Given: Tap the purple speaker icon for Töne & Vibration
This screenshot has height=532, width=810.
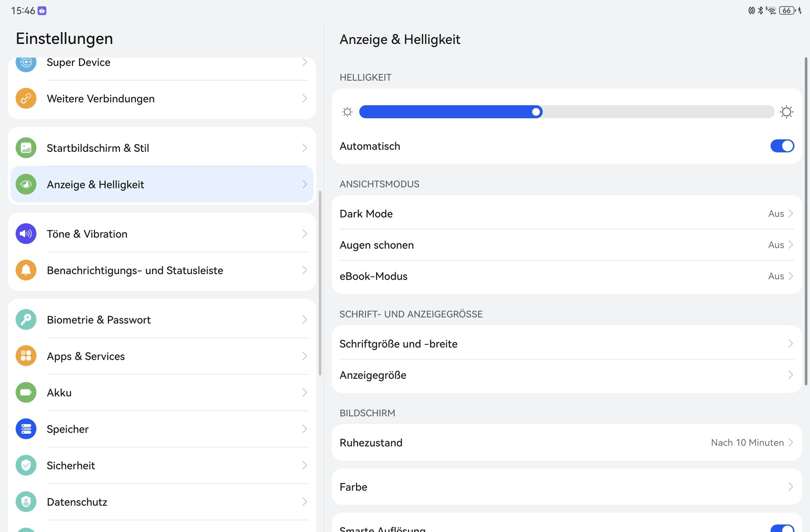Looking at the screenshot, I should [x=26, y=234].
